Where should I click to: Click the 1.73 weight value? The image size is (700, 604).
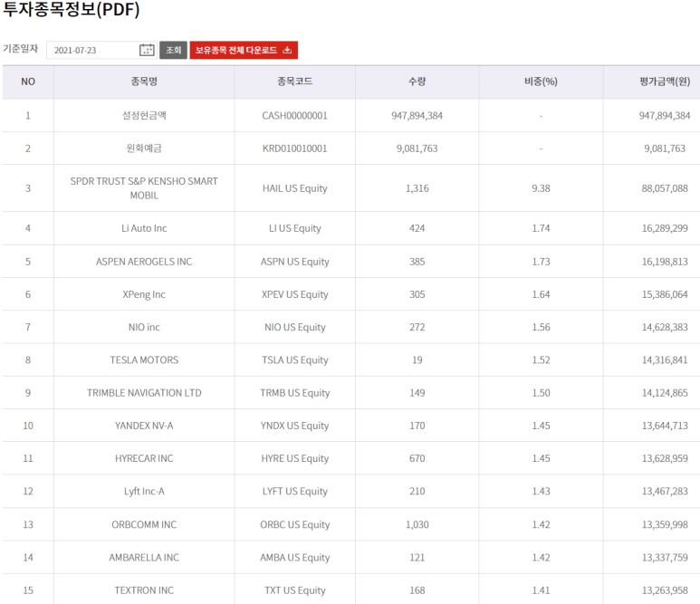pyautogui.click(x=541, y=262)
